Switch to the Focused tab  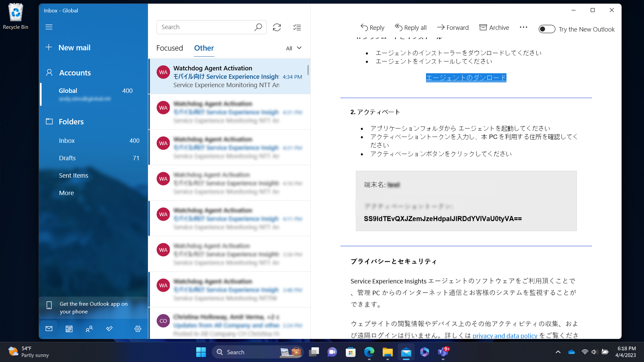click(x=170, y=48)
